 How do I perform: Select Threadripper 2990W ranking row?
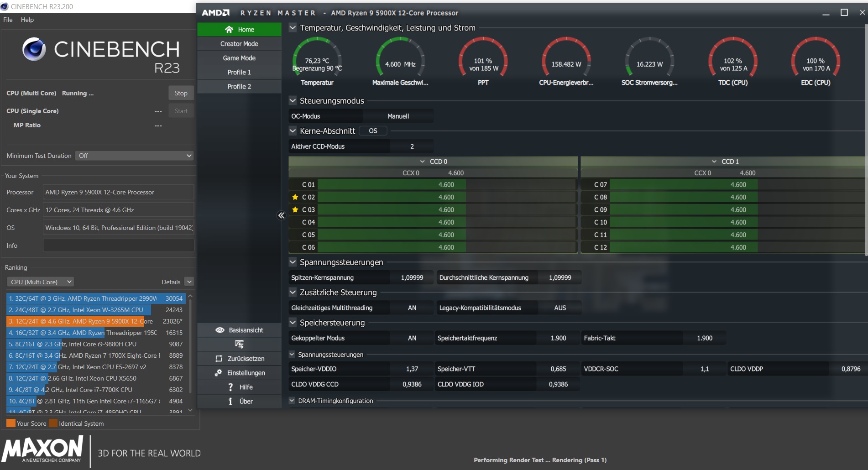(96, 298)
